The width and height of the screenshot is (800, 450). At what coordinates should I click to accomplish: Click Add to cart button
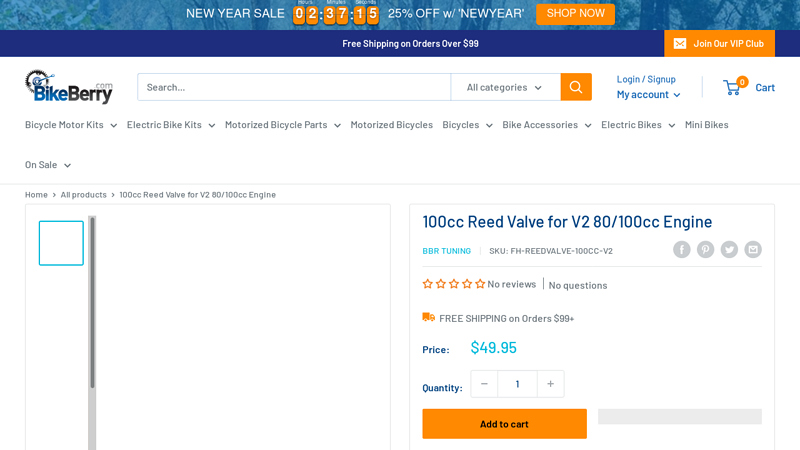click(x=505, y=423)
